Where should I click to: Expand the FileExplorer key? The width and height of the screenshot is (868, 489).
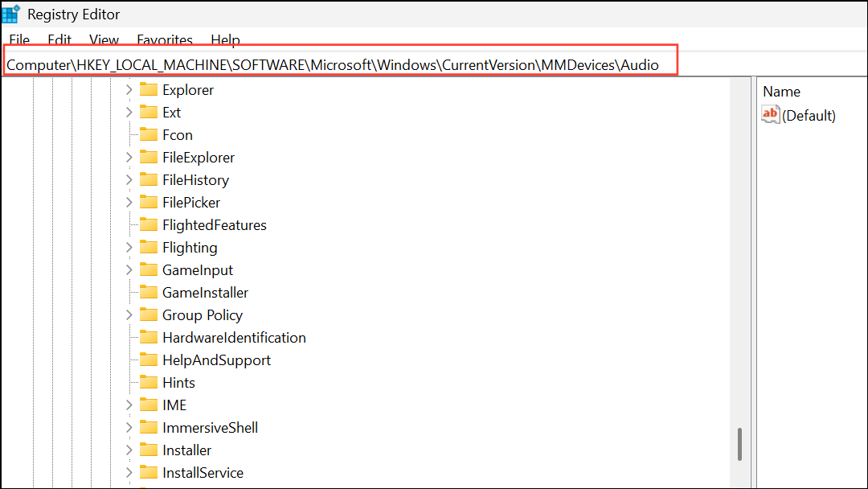(x=129, y=158)
